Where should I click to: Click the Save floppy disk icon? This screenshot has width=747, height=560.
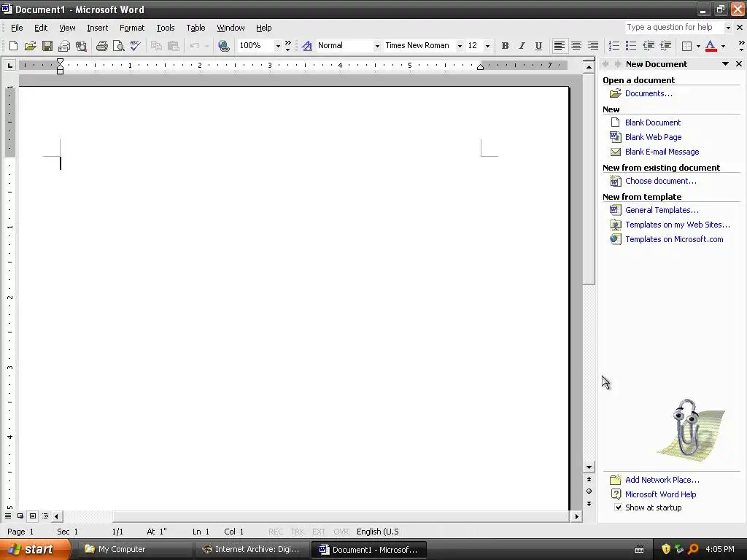tap(47, 46)
